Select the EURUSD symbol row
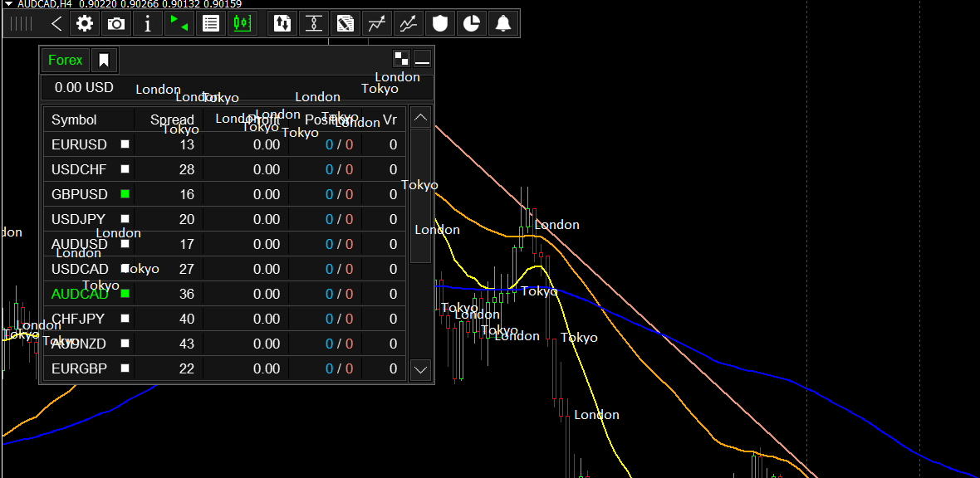This screenshot has height=478, width=980. click(x=224, y=144)
